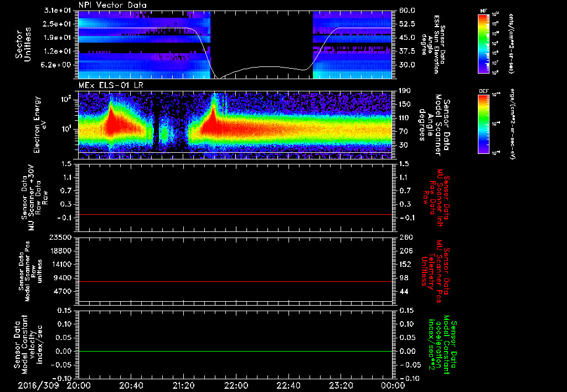Click the green zero line in velocity panel

coord(235,351)
